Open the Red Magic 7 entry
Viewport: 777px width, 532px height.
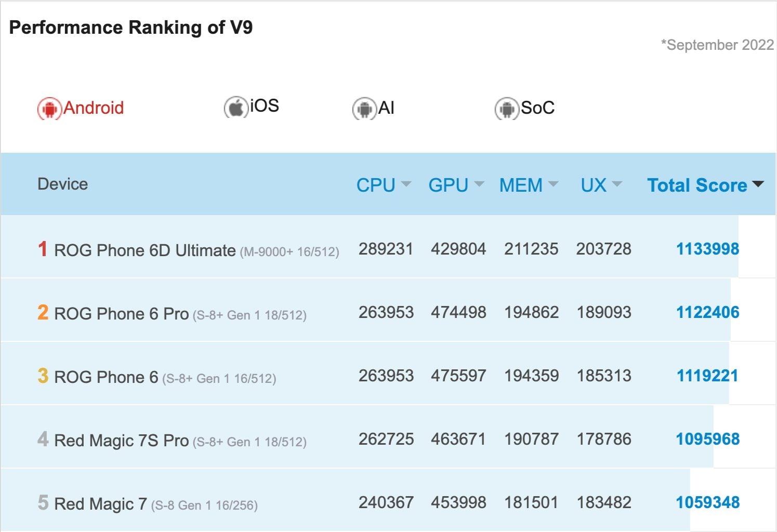click(100, 504)
